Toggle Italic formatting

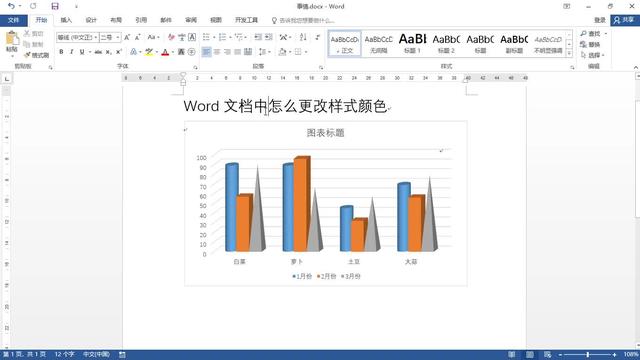(x=71, y=52)
